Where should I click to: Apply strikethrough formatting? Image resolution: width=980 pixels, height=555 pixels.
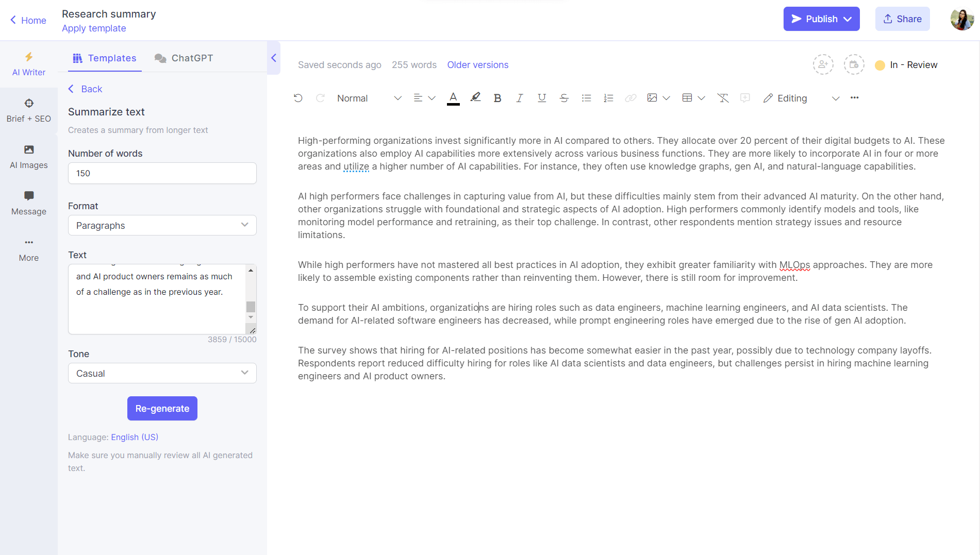(x=564, y=98)
